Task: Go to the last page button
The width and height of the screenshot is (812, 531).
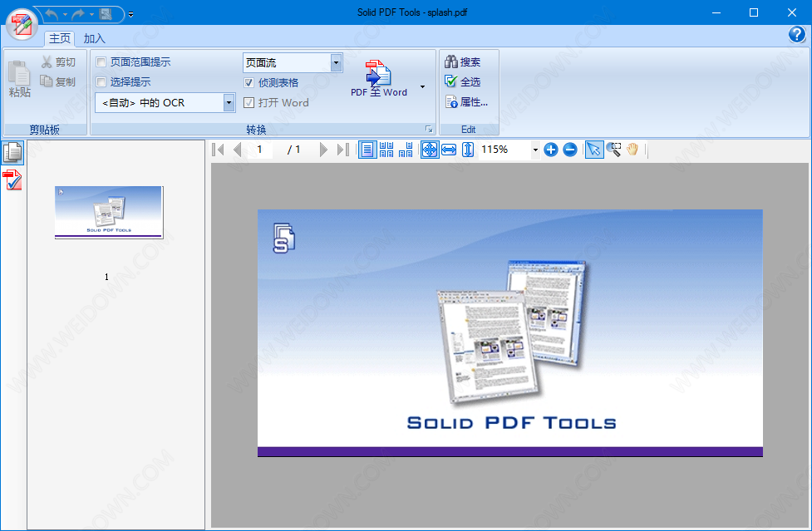Action: pyautogui.click(x=342, y=150)
